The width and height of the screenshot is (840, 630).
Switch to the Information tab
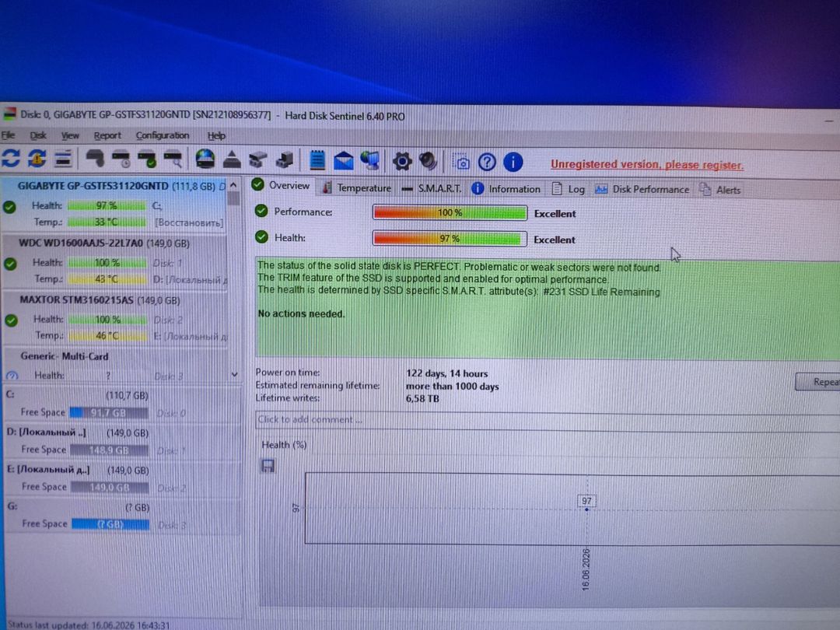coord(506,189)
